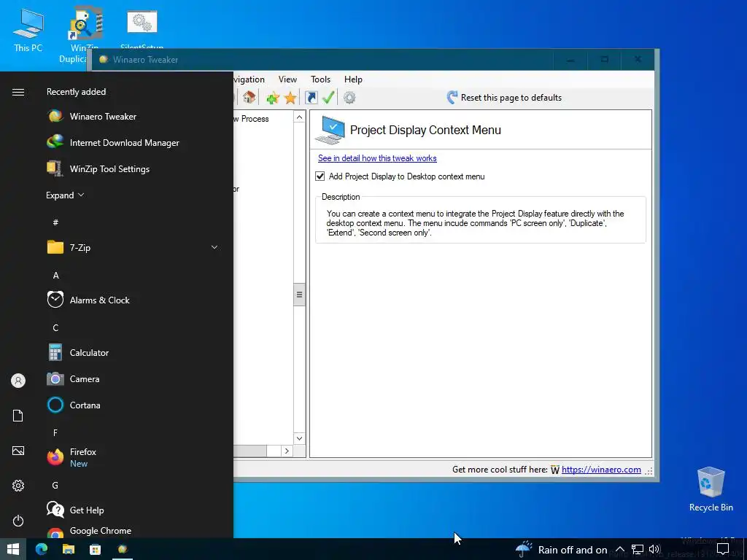Open the Tools menu
The height and width of the screenshot is (560, 747).
coord(321,79)
